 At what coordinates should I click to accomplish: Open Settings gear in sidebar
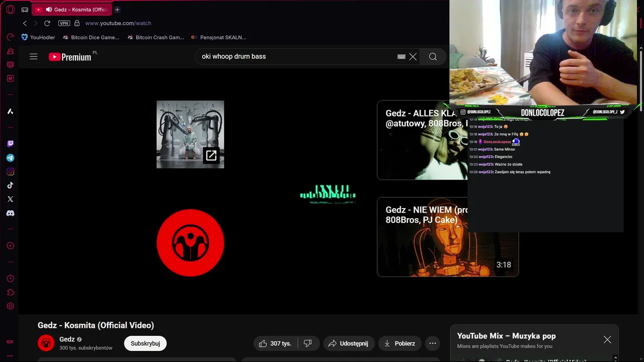[10, 306]
